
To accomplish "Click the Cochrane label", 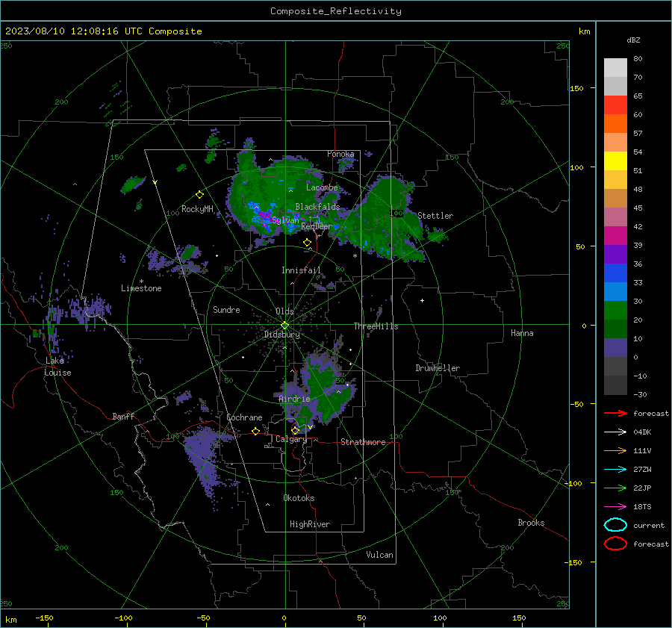I will pos(244,417).
